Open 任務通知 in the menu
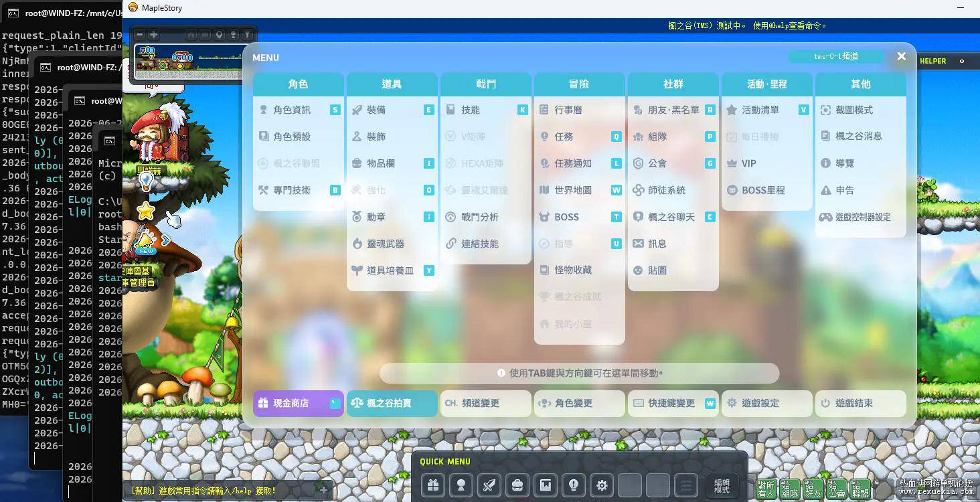Screen dimensions: 980x502 point(580,163)
